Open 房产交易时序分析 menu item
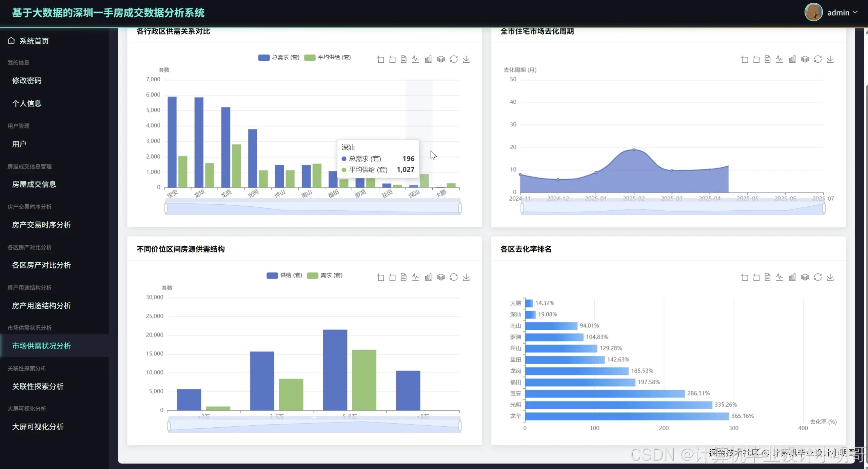 coord(41,225)
